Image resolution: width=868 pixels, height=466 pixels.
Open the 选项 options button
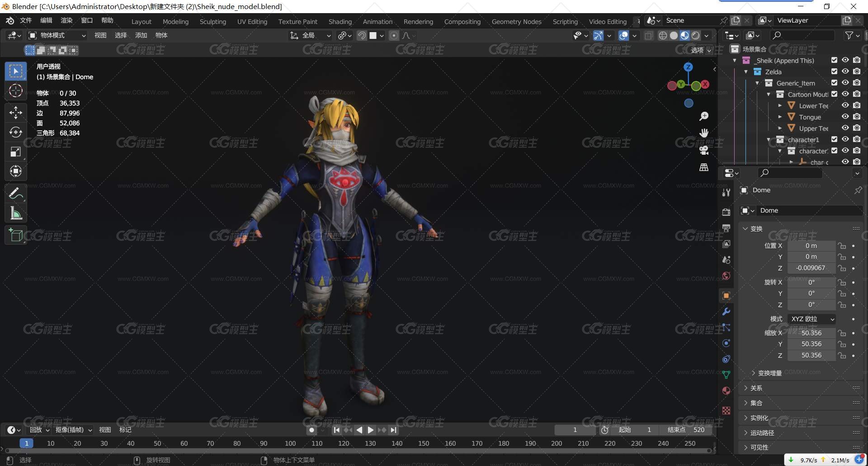pyautogui.click(x=701, y=50)
